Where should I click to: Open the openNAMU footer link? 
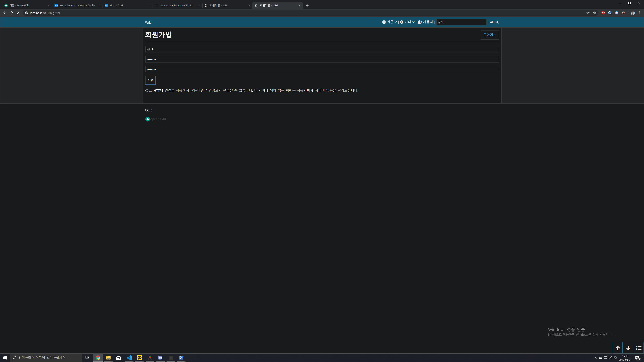[155, 119]
